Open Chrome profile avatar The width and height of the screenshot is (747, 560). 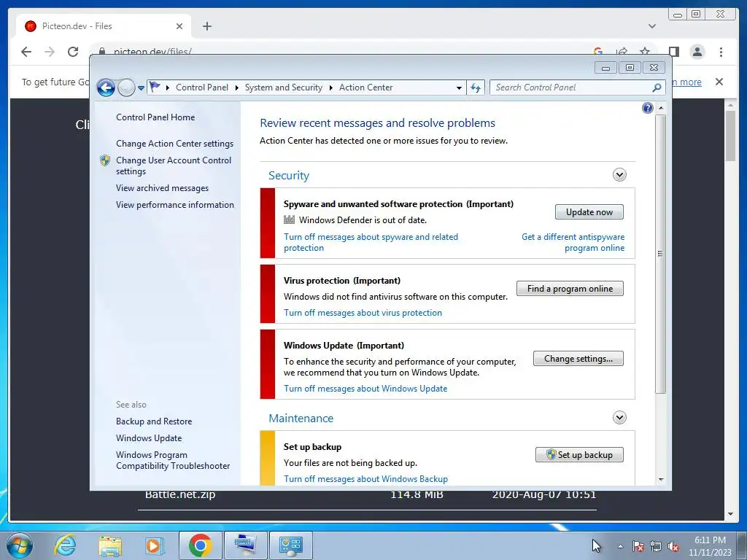tap(697, 52)
